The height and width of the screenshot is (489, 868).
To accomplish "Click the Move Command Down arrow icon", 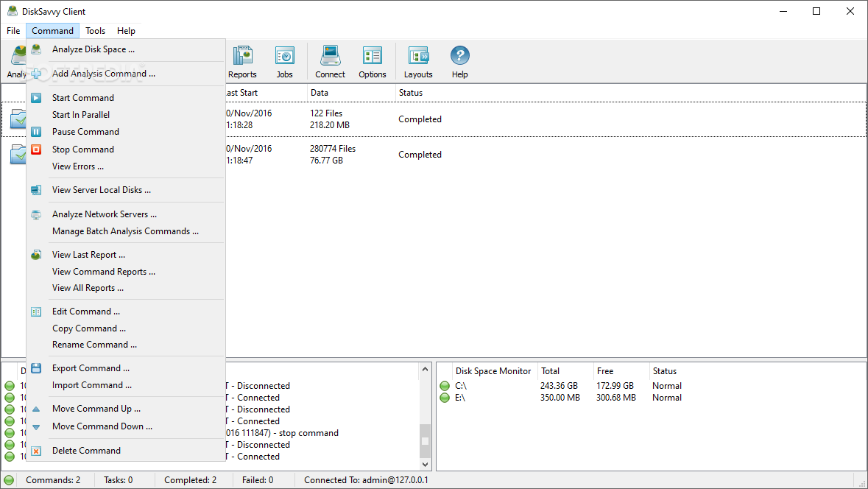I will click(36, 427).
